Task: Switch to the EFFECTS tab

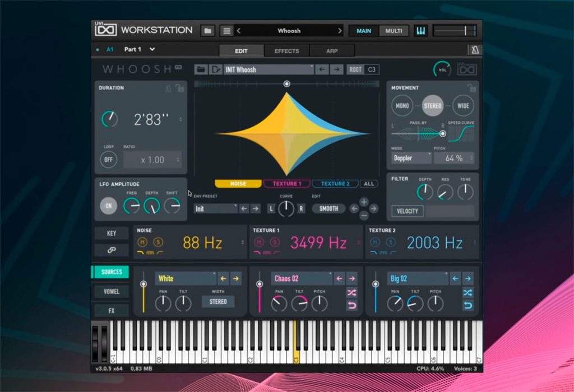Action: click(x=286, y=51)
